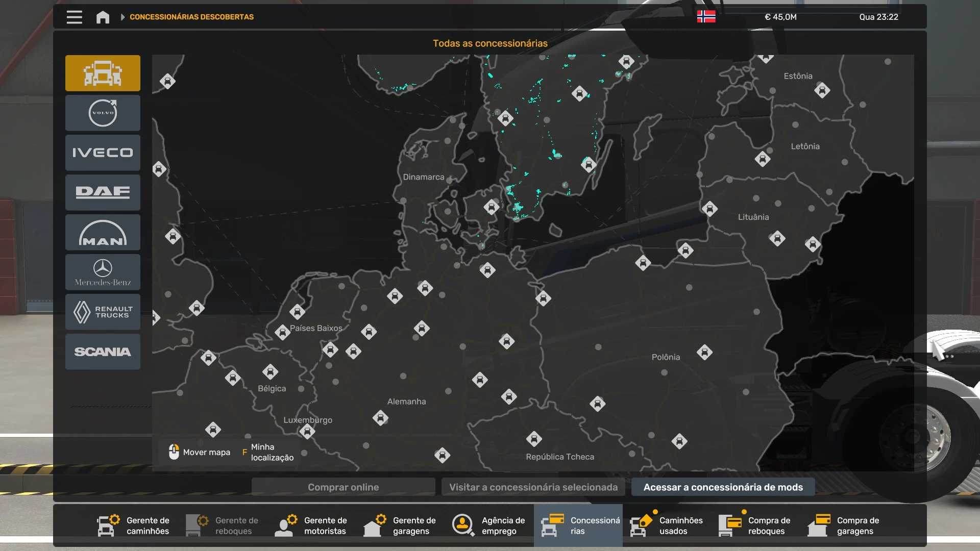The height and width of the screenshot is (551, 980).
Task: Filter dealerships by Volvo logo
Action: tap(103, 113)
